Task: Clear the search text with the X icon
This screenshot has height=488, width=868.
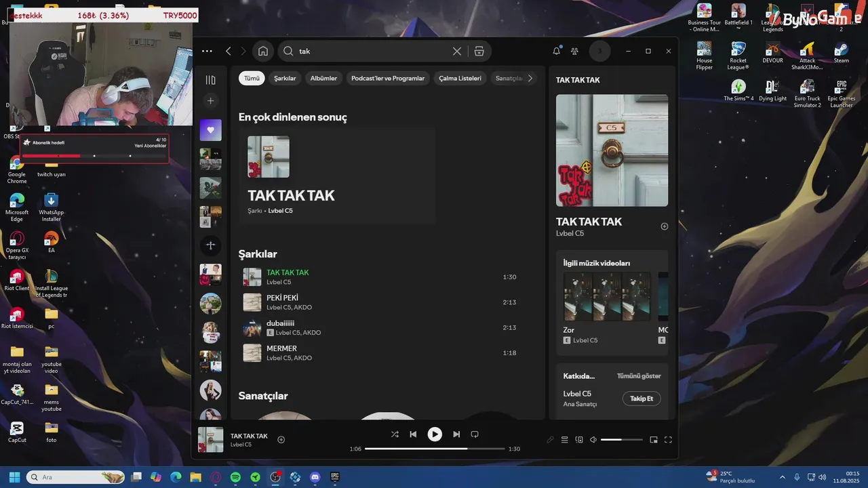Action: pos(457,51)
